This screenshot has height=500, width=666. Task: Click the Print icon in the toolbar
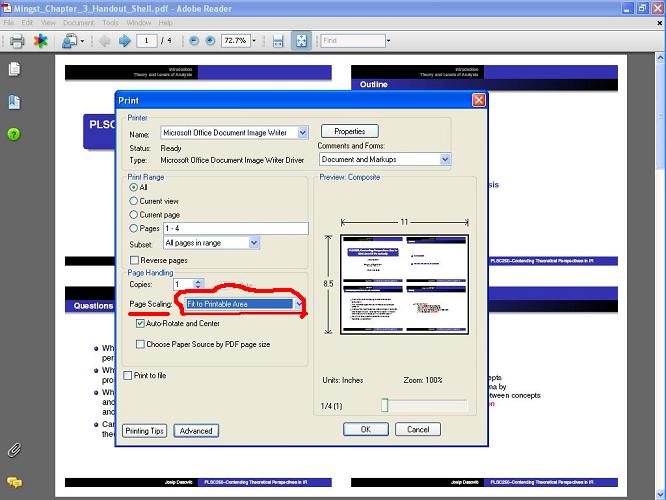click(17, 41)
